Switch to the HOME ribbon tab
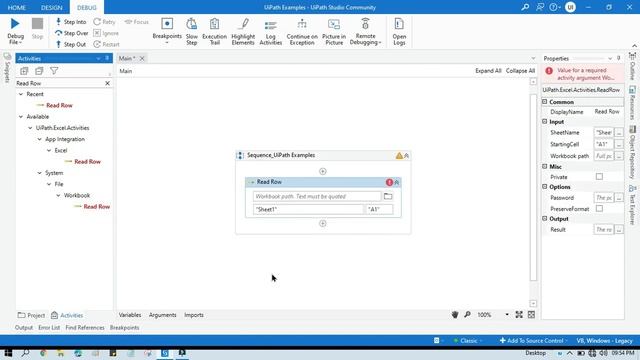 [17, 7]
